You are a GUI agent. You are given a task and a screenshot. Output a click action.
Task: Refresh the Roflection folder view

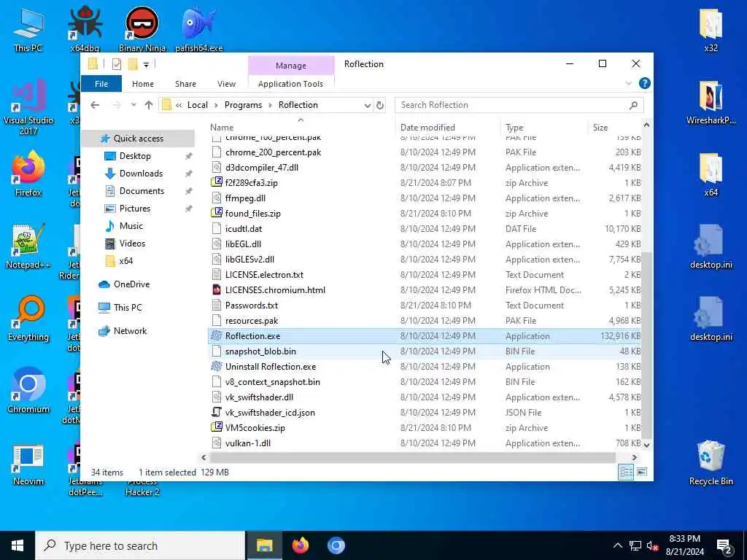pos(380,105)
